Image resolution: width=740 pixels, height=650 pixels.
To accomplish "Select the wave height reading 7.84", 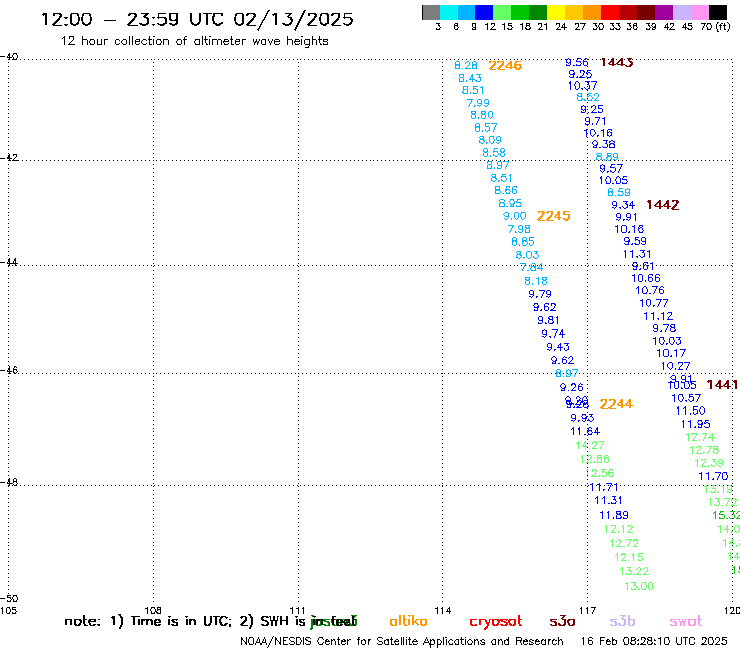I will tap(531, 267).
